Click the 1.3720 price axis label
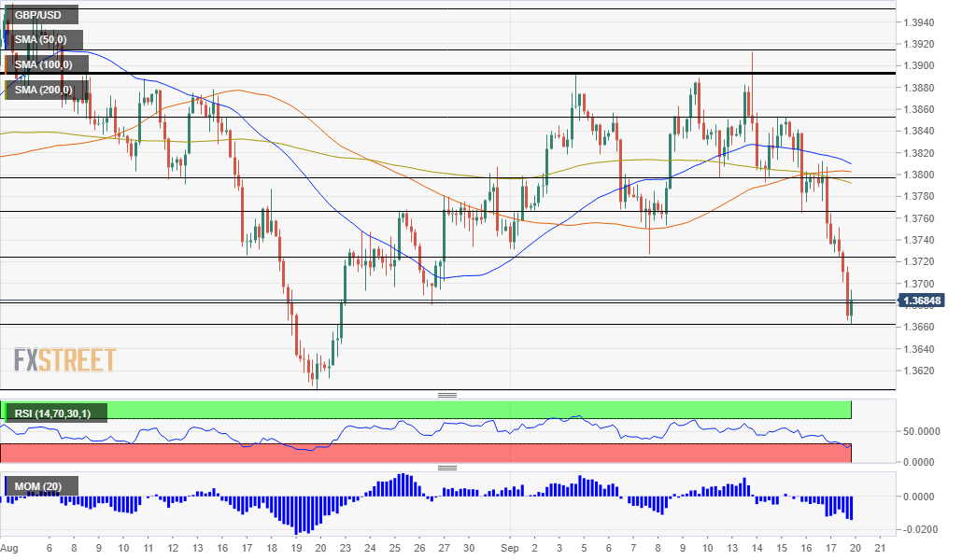This screenshot has width=962, height=560. pos(918,262)
